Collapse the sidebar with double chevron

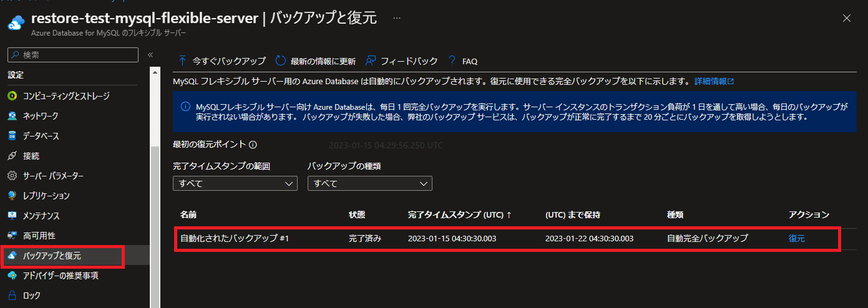click(x=150, y=55)
